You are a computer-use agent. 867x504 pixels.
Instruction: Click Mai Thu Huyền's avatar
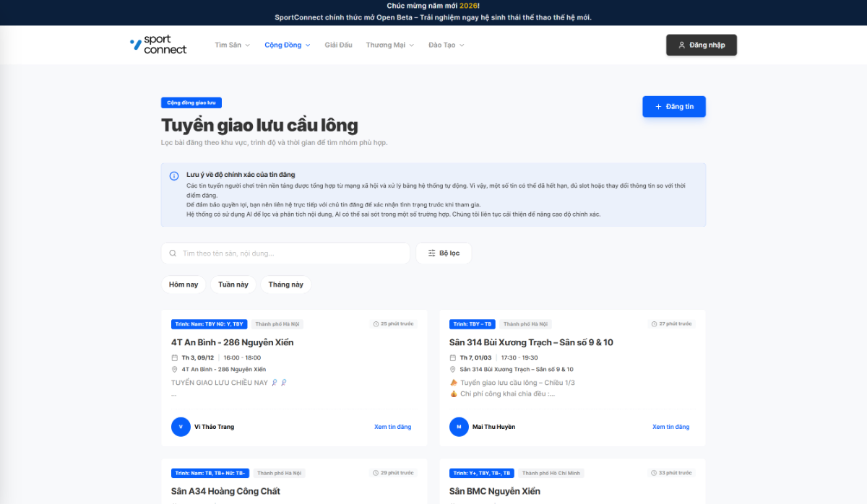[459, 427]
